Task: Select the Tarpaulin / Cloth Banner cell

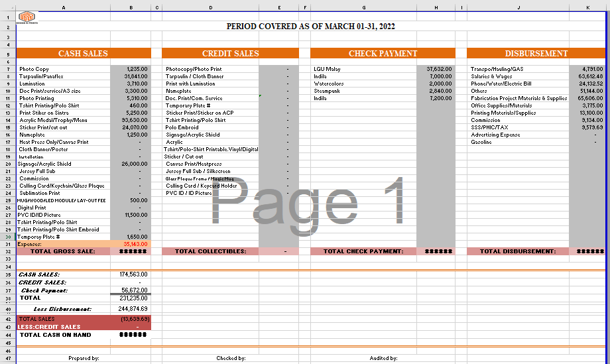Action: click(210, 76)
